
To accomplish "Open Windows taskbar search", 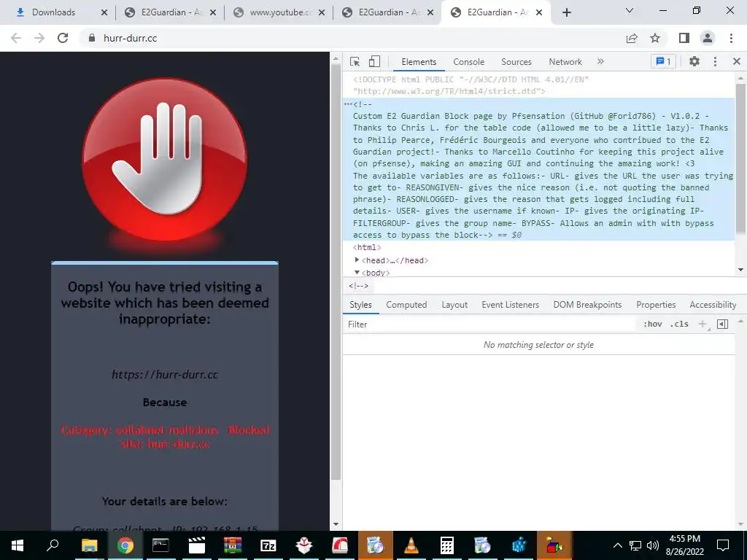I will (53, 545).
